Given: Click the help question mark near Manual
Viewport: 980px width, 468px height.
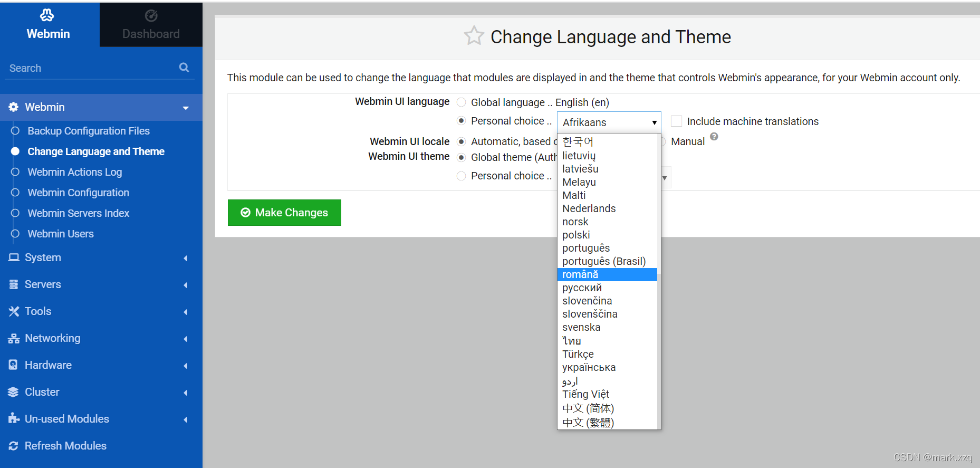Looking at the screenshot, I should pos(714,137).
